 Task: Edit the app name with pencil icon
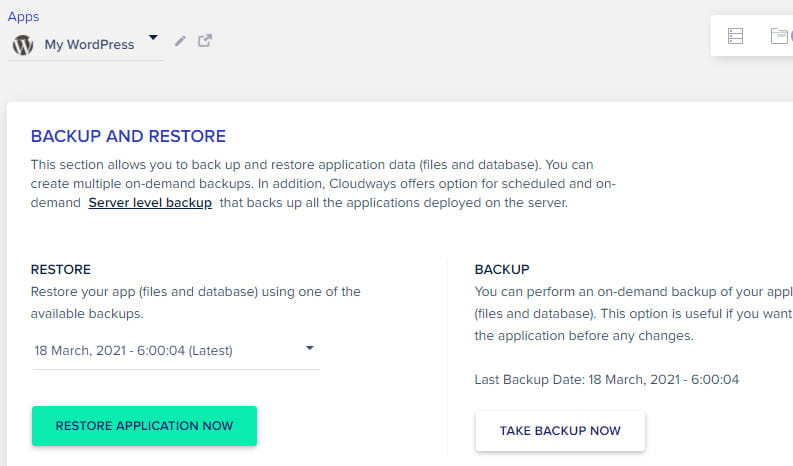point(180,41)
